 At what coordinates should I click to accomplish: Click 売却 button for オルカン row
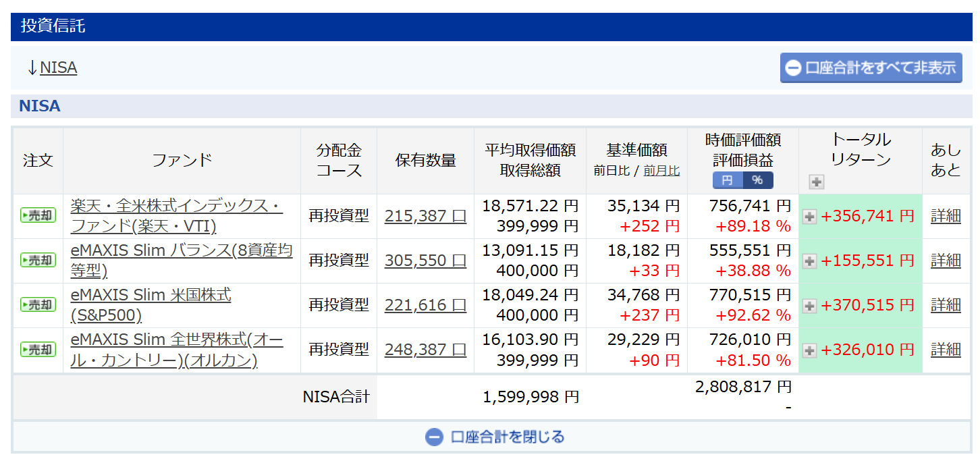pyautogui.click(x=38, y=349)
